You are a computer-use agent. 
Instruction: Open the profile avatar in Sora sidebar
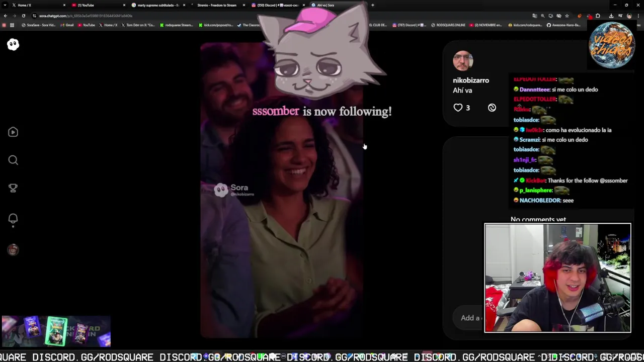(x=13, y=250)
